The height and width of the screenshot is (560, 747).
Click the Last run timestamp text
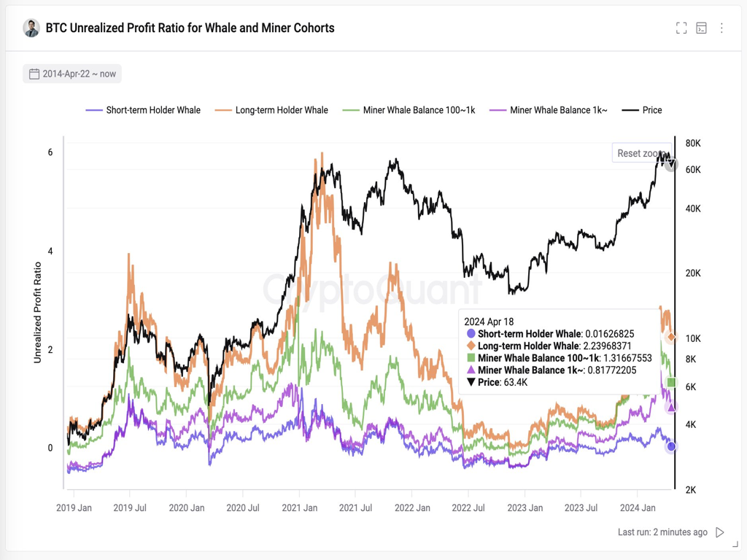coord(662,532)
